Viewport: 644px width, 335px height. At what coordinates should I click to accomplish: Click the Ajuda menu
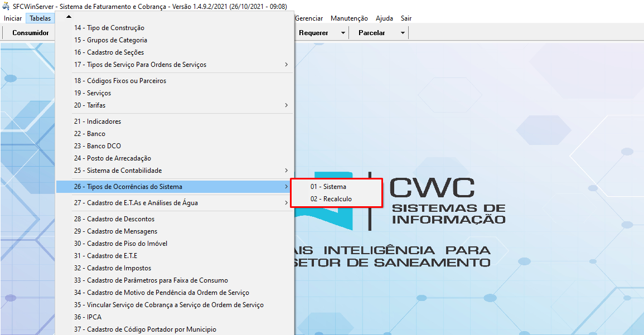coord(384,18)
